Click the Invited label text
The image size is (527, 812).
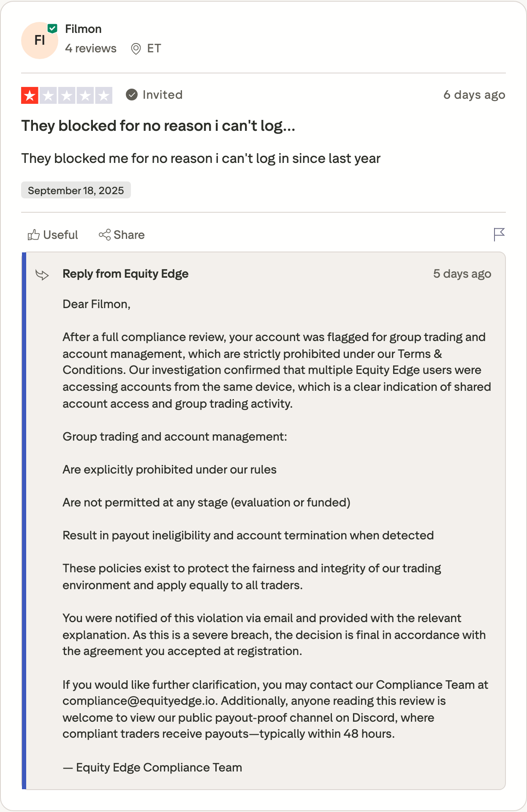(163, 95)
